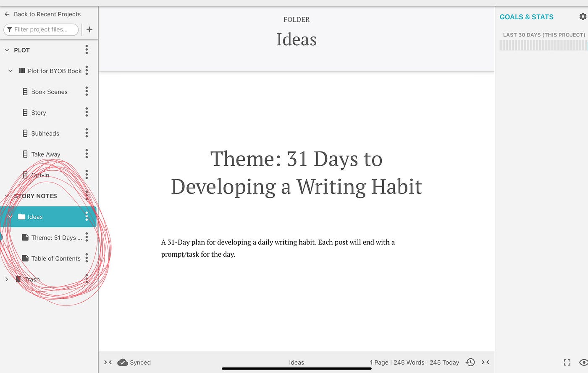The image size is (588, 373).
Task: Open the three-dot menu on the Ideas folder
Action: (x=86, y=216)
